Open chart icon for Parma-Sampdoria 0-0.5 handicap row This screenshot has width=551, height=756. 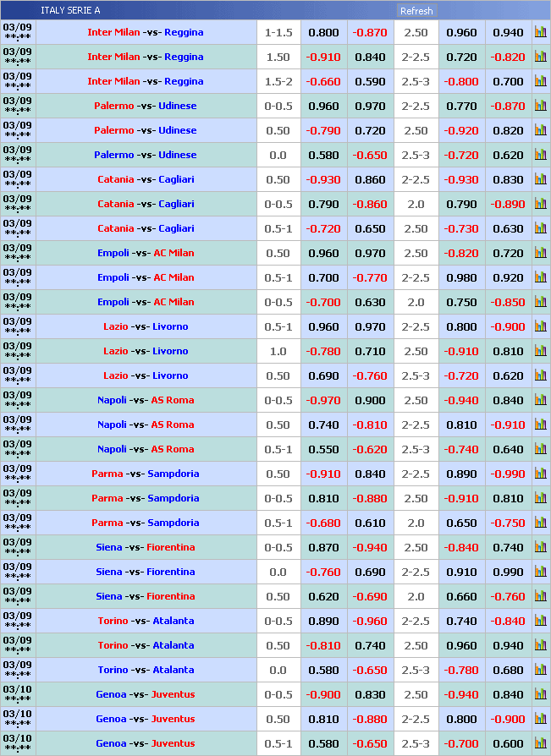[540, 497]
